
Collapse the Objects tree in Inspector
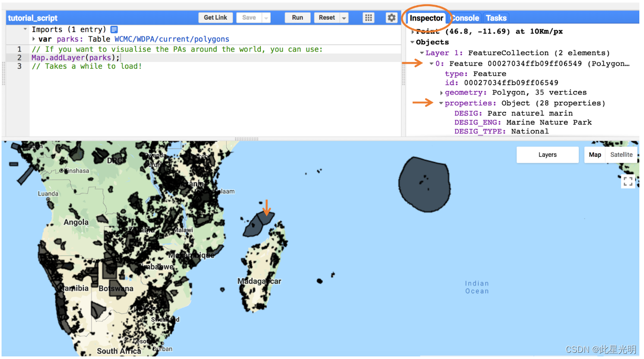pos(412,42)
